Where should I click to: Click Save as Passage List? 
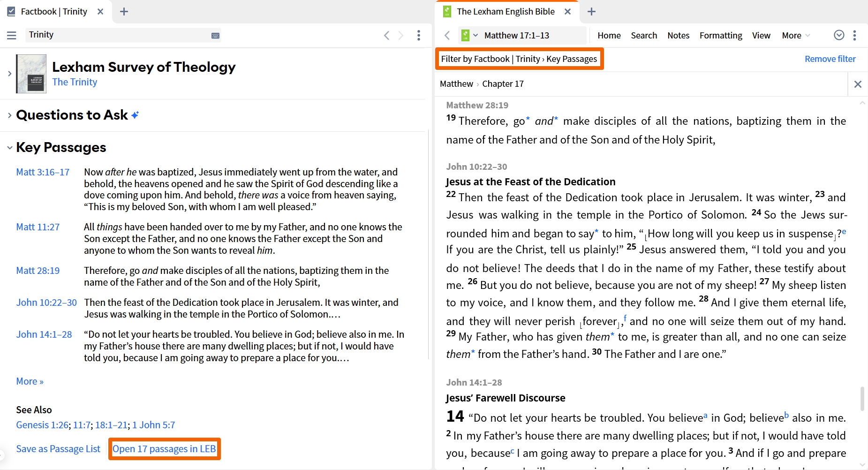point(58,449)
